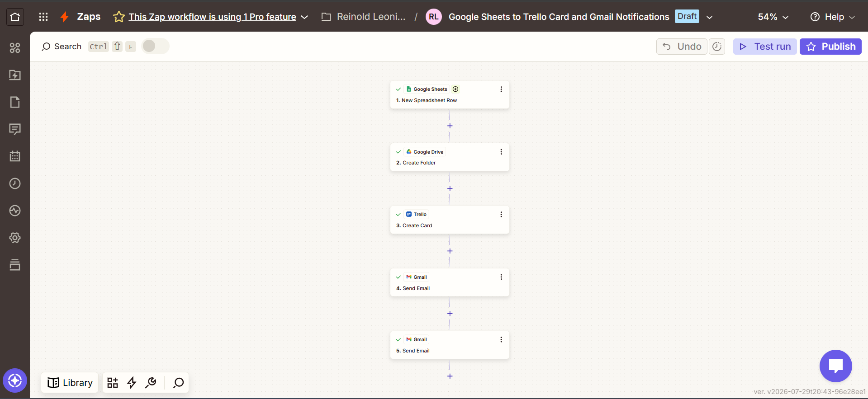Open the notes page sidebar icon
The image size is (868, 399).
coord(15,102)
